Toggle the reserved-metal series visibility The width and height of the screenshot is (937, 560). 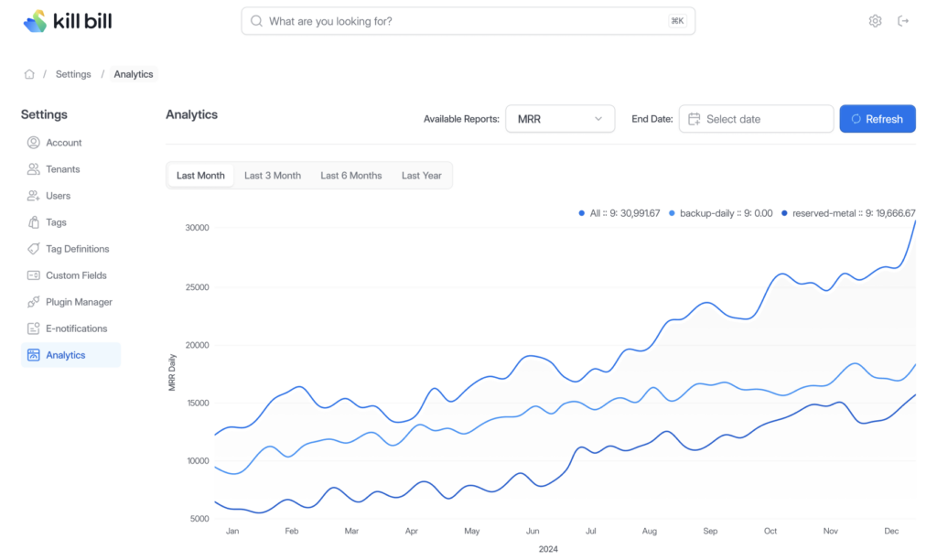coord(851,212)
